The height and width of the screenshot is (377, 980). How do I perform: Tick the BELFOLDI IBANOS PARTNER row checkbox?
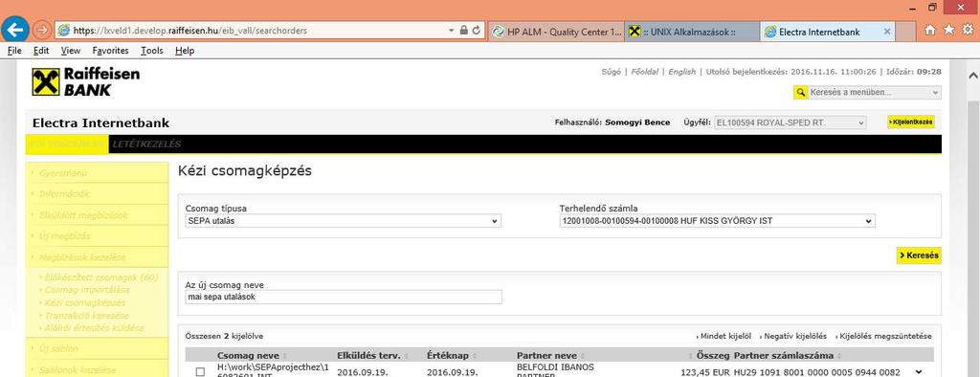pos(200,372)
